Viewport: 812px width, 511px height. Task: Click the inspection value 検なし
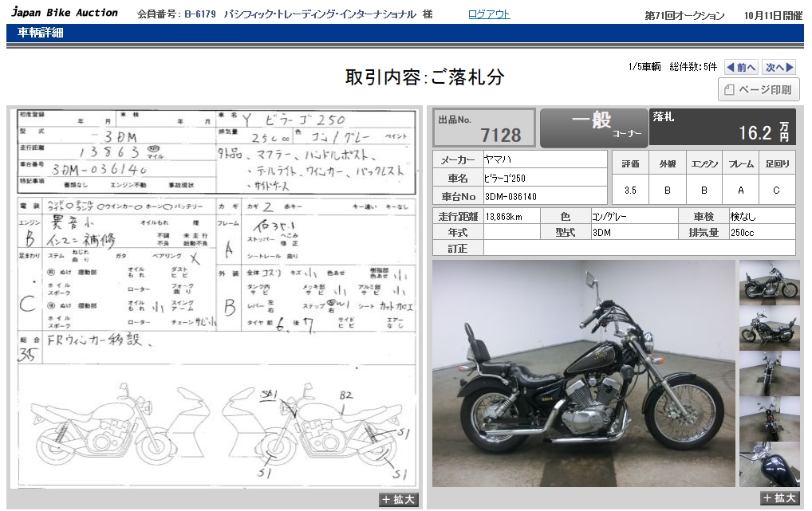743,216
